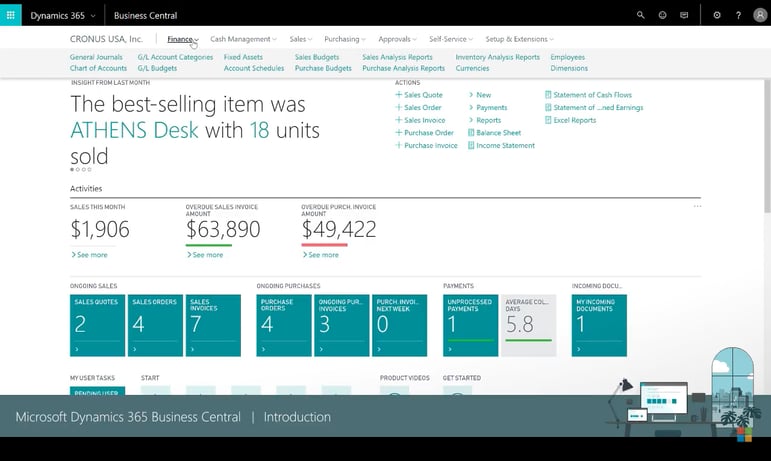Screen dimensions: 771x461
Task: Open the Activities more options ellipsis
Action: tap(697, 206)
